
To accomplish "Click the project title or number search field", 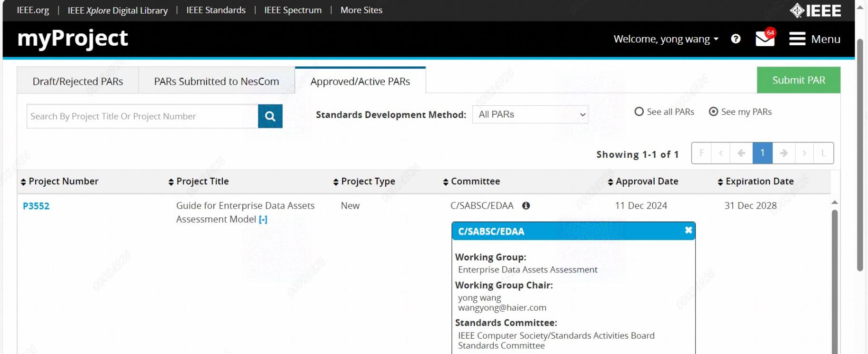I will (142, 116).
